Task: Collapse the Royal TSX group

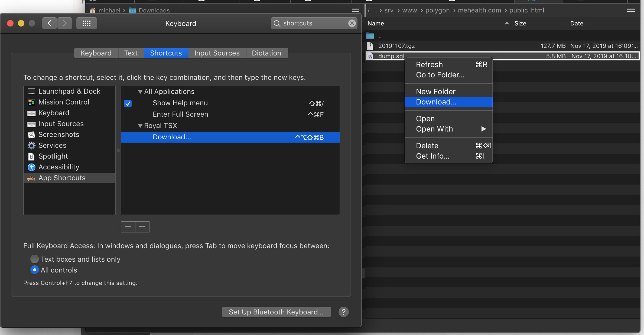Action: click(140, 126)
